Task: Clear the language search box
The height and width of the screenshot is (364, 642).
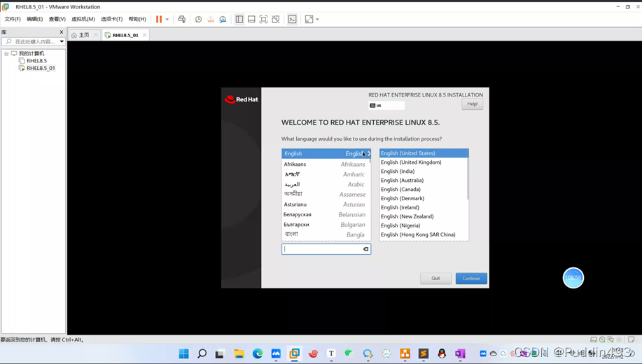Action: pos(365,249)
